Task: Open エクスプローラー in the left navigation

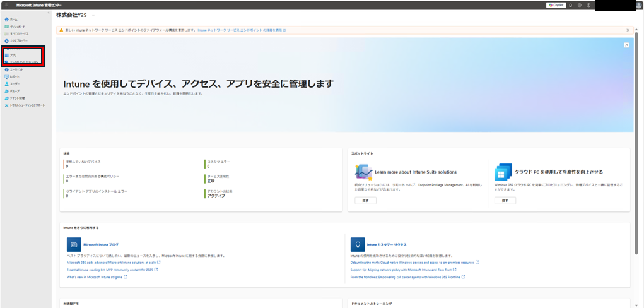Action: click(18, 41)
